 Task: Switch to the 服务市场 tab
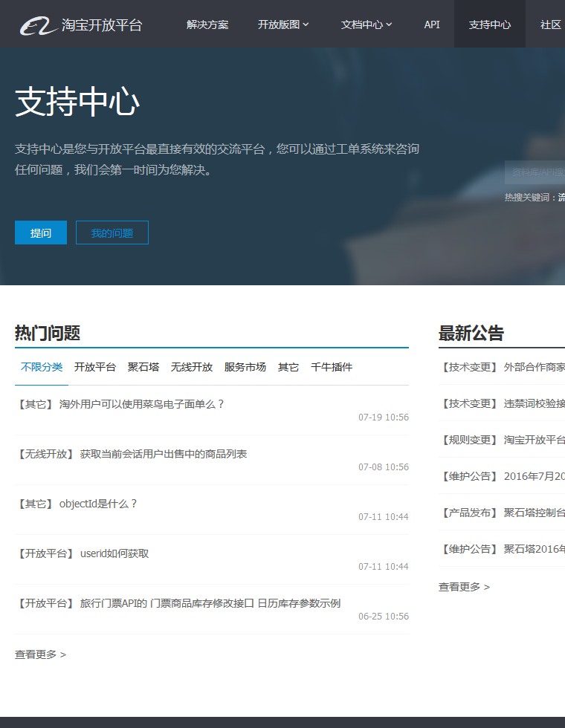point(245,367)
